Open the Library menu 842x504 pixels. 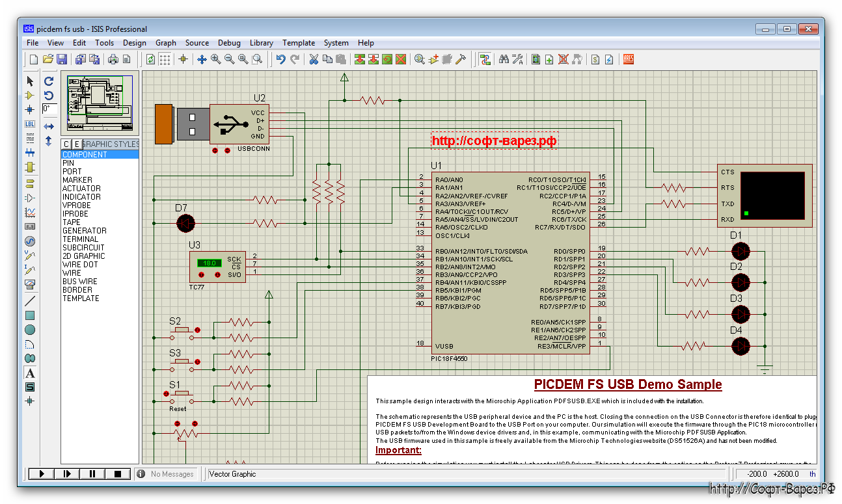(262, 43)
